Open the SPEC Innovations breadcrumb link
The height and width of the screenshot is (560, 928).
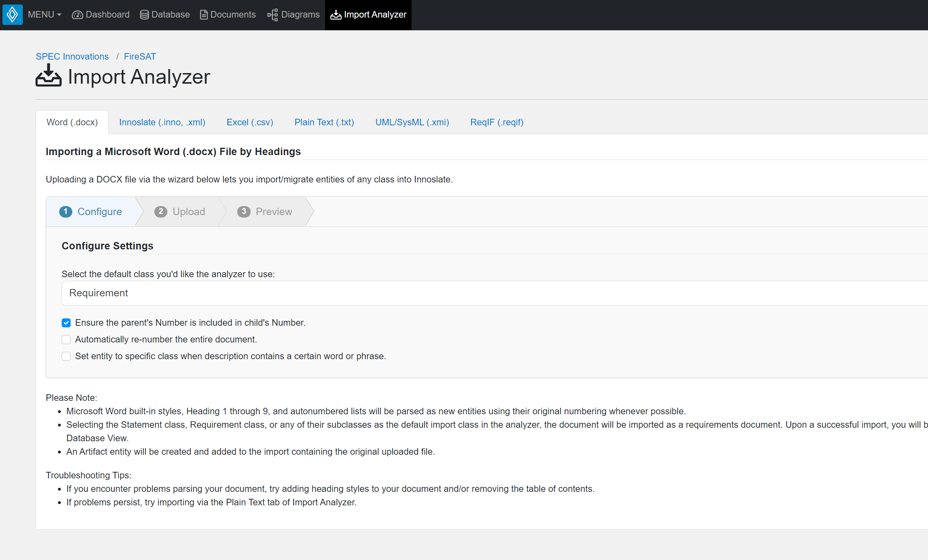coord(72,57)
